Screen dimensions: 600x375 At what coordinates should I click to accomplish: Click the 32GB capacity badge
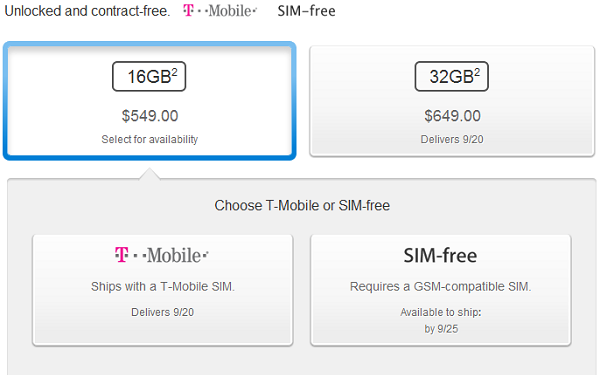click(x=452, y=77)
